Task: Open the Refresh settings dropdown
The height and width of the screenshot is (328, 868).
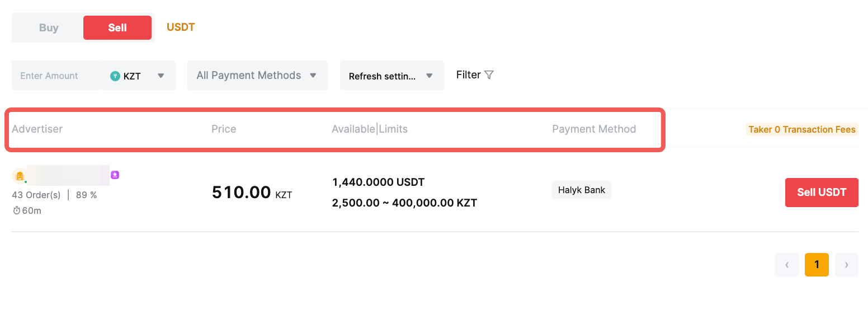Action: [x=391, y=76]
